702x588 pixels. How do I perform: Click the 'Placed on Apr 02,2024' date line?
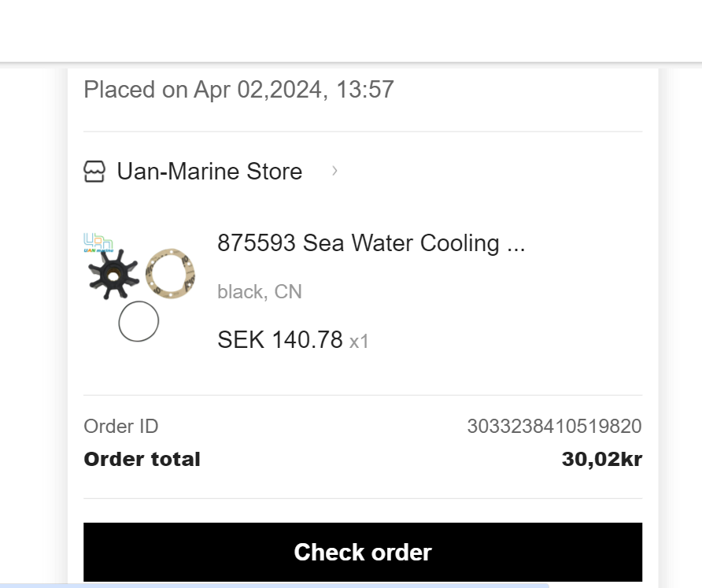(x=238, y=90)
